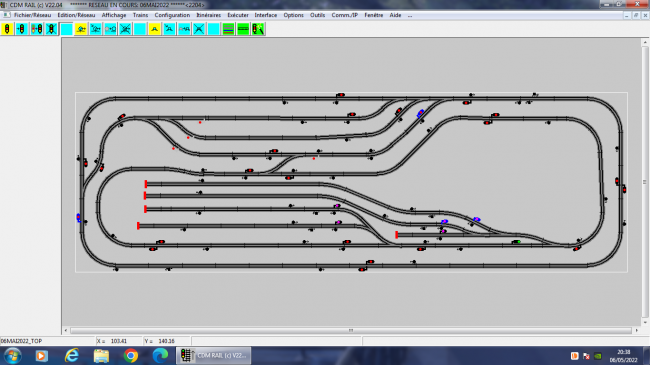Click the horizontal scrollbar at canvas bottom
The height and width of the screenshot is (365, 650).
coord(351,331)
